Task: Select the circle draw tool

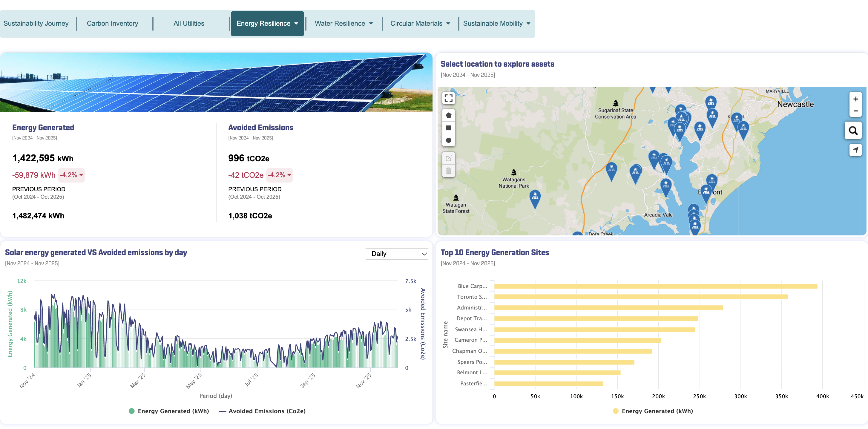Action: (449, 140)
